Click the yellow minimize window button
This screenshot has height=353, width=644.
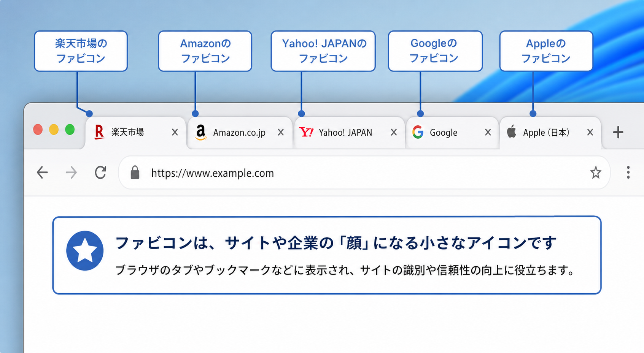tap(54, 130)
